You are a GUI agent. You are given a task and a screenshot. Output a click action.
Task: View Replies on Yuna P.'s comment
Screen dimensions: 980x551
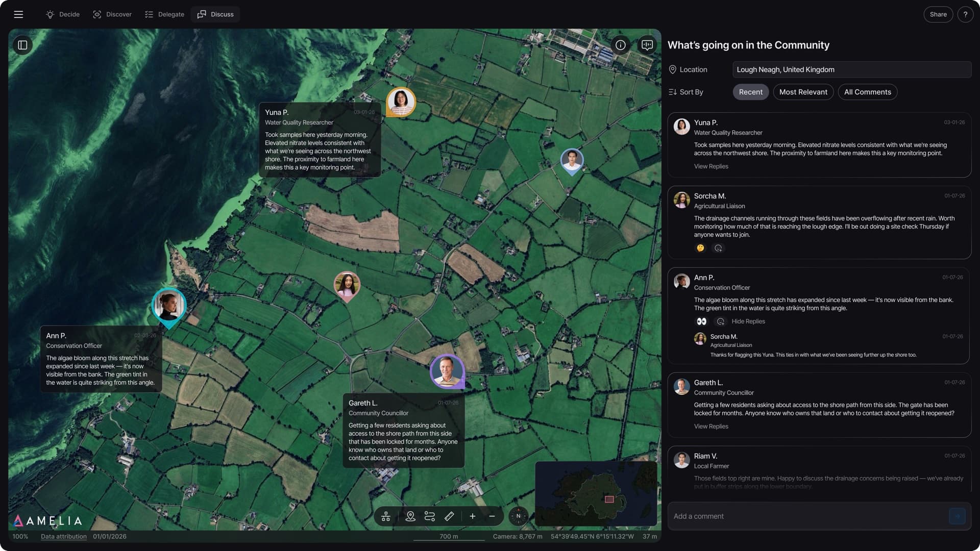click(x=710, y=166)
